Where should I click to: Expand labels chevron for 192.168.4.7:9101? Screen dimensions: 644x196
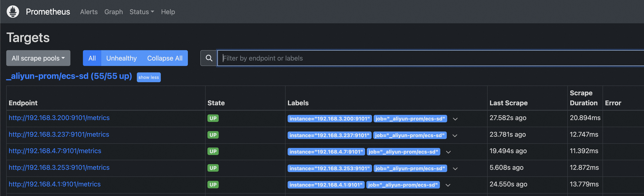tap(448, 152)
